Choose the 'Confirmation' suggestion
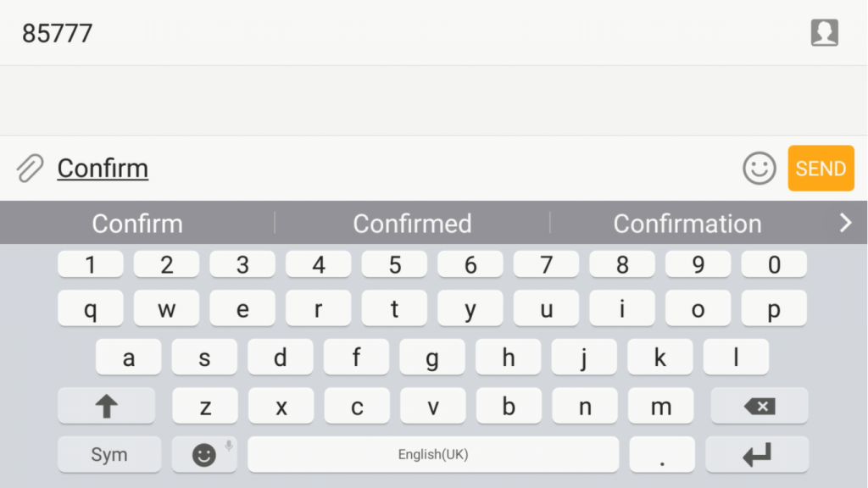 pos(687,224)
